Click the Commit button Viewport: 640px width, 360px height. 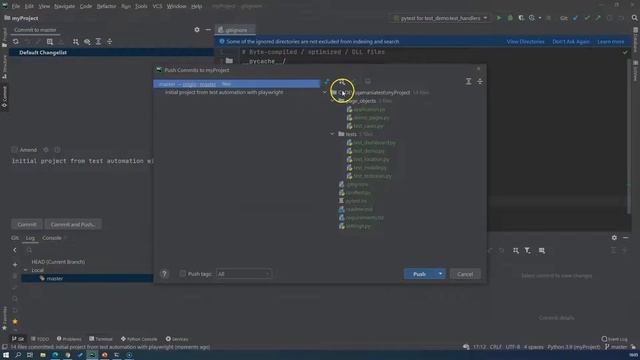(27, 224)
